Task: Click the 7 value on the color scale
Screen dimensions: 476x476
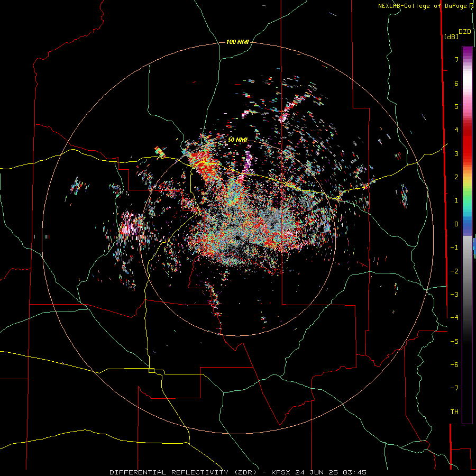Action: (456, 59)
